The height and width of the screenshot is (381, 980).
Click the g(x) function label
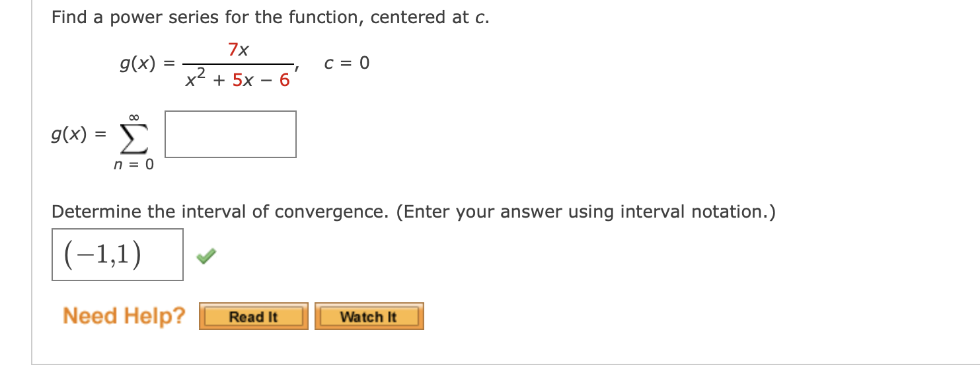[x=139, y=63]
